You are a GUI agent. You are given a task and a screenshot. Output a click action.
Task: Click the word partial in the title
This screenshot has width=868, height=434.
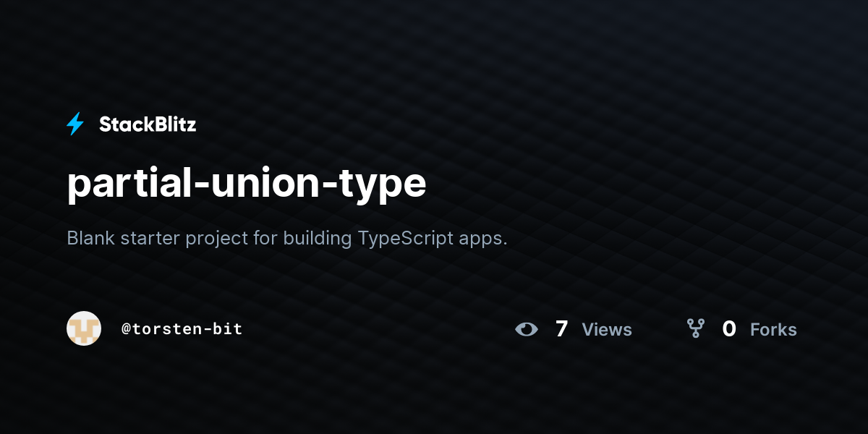pos(127,184)
